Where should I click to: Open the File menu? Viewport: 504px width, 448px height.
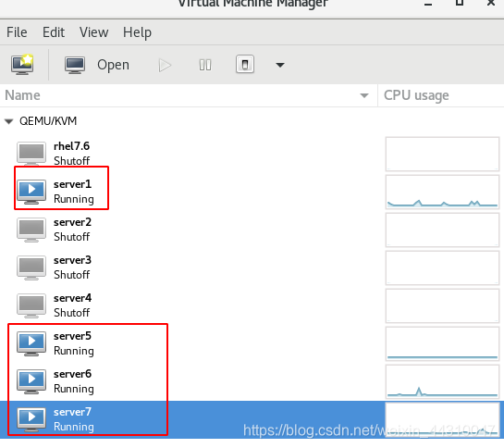tap(17, 32)
